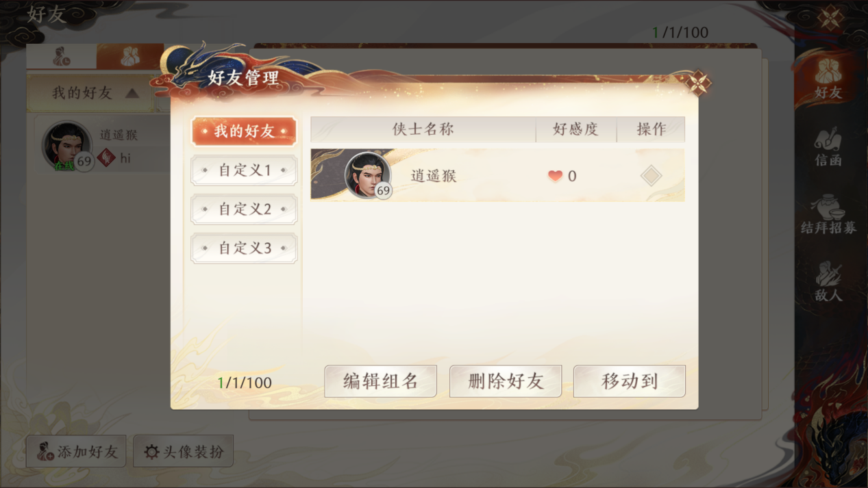The width and height of the screenshot is (868, 488).
Task: Open the 移动到 move-to menu
Action: [x=630, y=381]
